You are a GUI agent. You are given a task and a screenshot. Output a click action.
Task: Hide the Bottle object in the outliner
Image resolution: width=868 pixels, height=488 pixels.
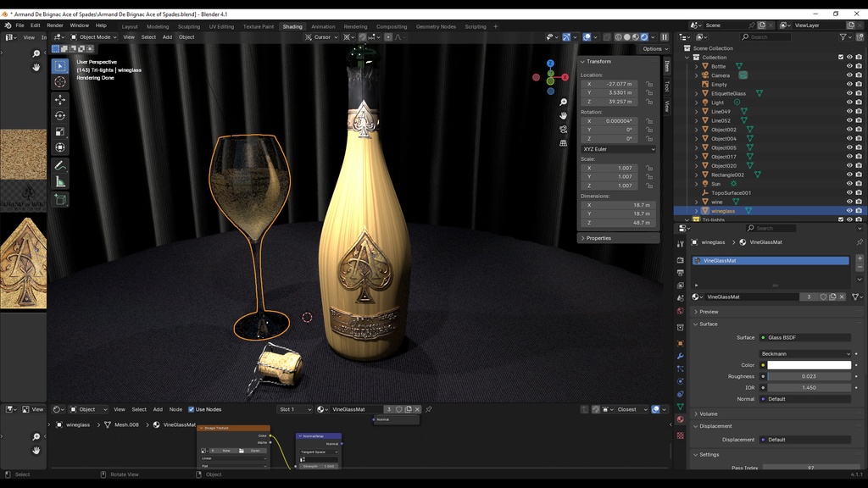pos(849,66)
